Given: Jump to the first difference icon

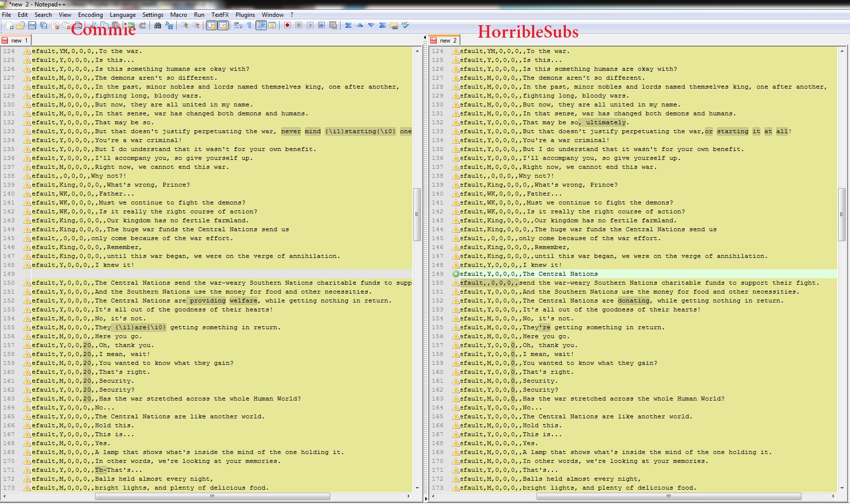Looking at the screenshot, I should pyautogui.click(x=349, y=25).
